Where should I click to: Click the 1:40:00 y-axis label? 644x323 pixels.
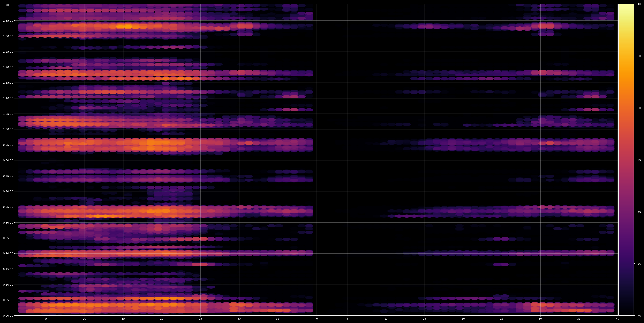[x=8, y=5]
